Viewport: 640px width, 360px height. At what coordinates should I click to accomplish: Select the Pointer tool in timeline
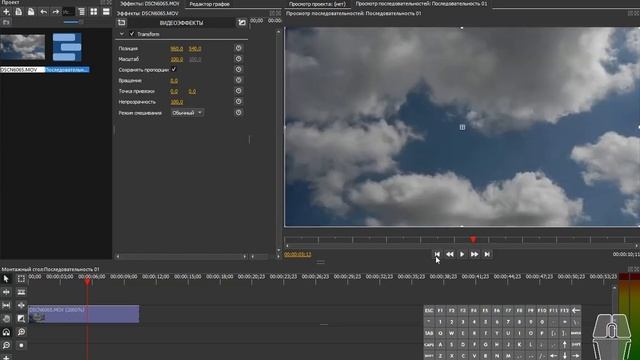pyautogui.click(x=6, y=279)
